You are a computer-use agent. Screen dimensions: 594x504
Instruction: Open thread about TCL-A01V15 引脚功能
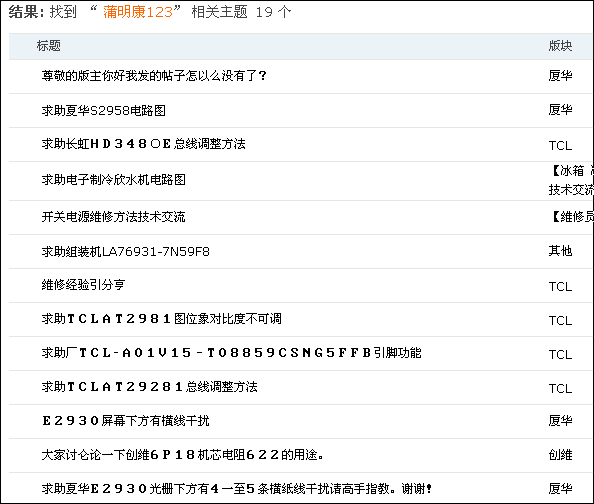point(231,353)
